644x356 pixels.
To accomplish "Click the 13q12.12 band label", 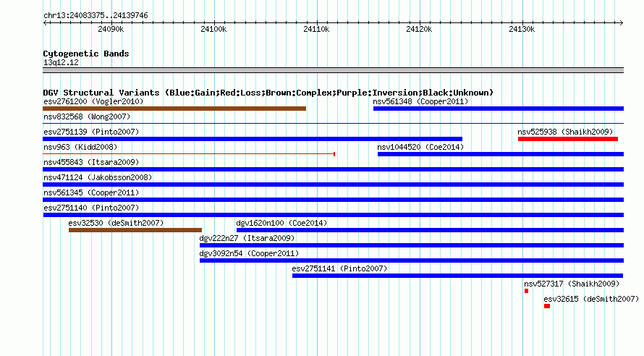I will (x=61, y=62).
